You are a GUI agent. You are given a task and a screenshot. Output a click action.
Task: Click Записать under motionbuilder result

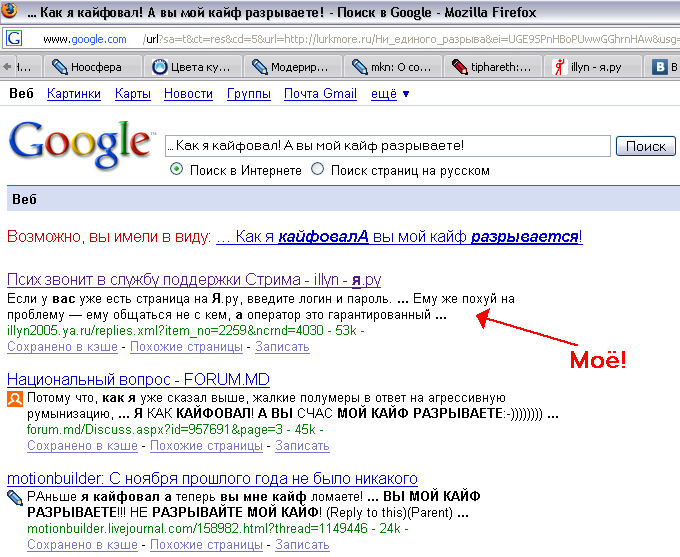[302, 544]
